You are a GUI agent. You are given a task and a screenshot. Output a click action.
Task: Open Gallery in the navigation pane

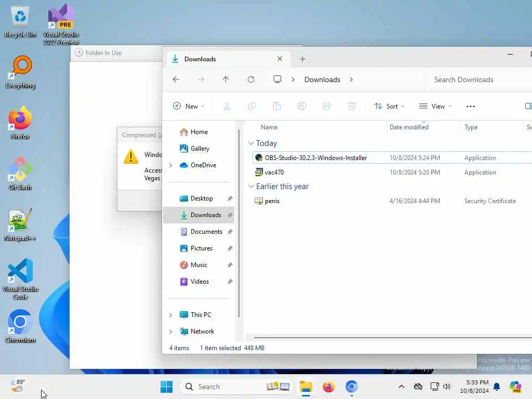click(199, 149)
